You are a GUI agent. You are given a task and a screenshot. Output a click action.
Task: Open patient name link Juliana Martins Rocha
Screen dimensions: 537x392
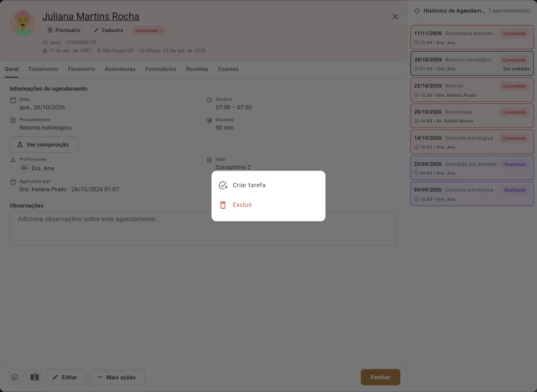(x=91, y=17)
